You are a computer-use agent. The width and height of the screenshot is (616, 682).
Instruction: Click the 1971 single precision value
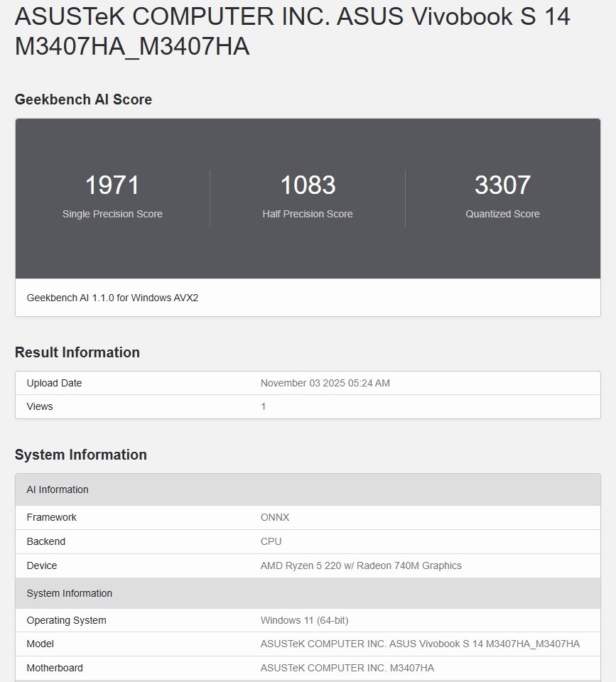tap(112, 185)
